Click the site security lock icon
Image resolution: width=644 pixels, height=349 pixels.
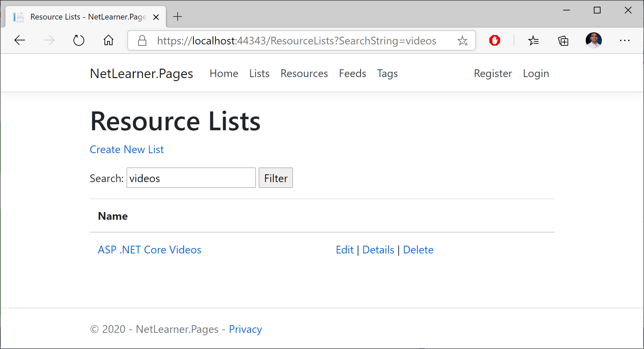click(x=142, y=40)
